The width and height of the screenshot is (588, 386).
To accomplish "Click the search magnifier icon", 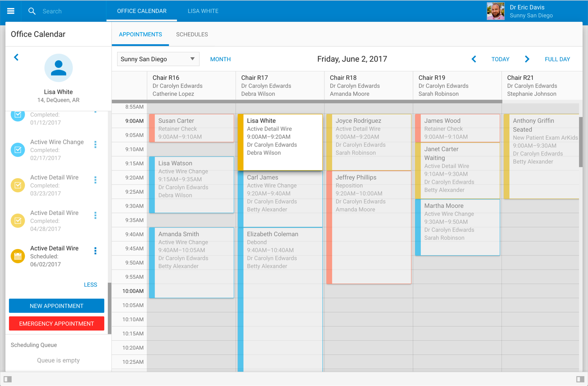I will pyautogui.click(x=32, y=11).
